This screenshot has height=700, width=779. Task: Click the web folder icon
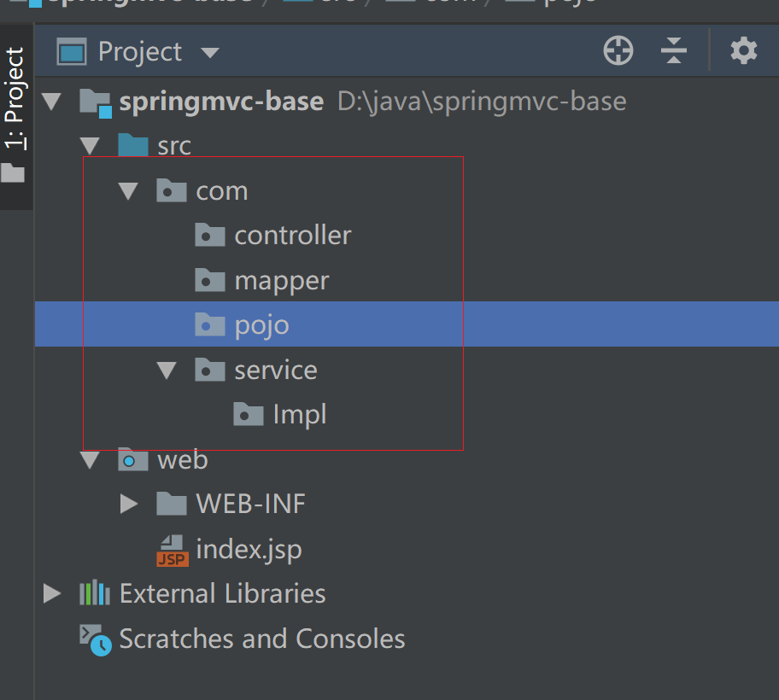pos(132,460)
